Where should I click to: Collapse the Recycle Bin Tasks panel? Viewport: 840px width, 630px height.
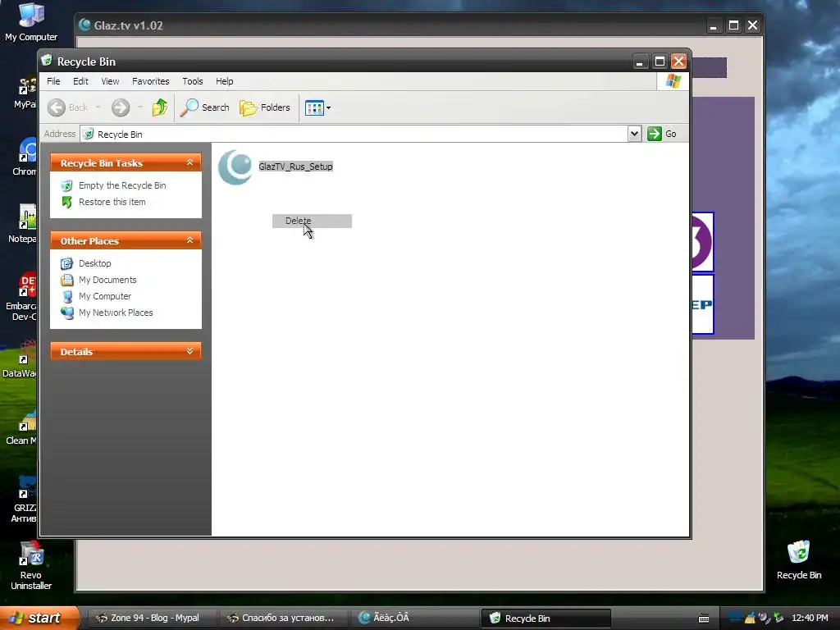189,162
